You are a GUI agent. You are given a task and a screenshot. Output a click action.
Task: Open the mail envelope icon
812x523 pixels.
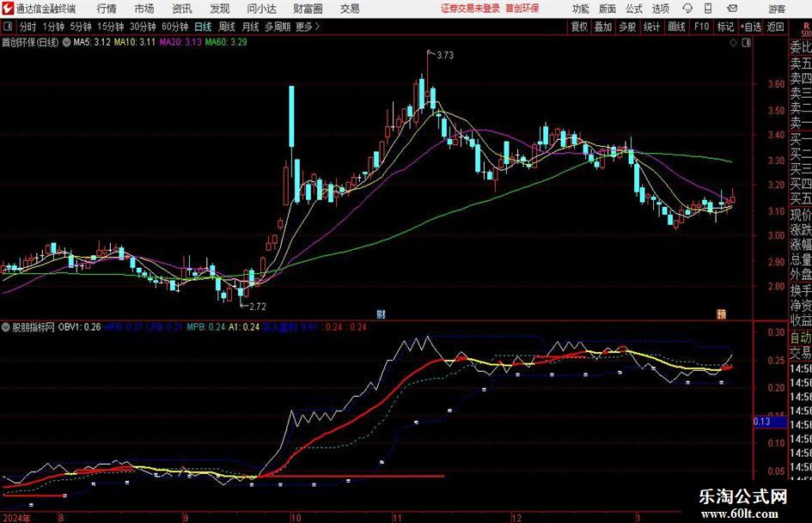coord(732,9)
